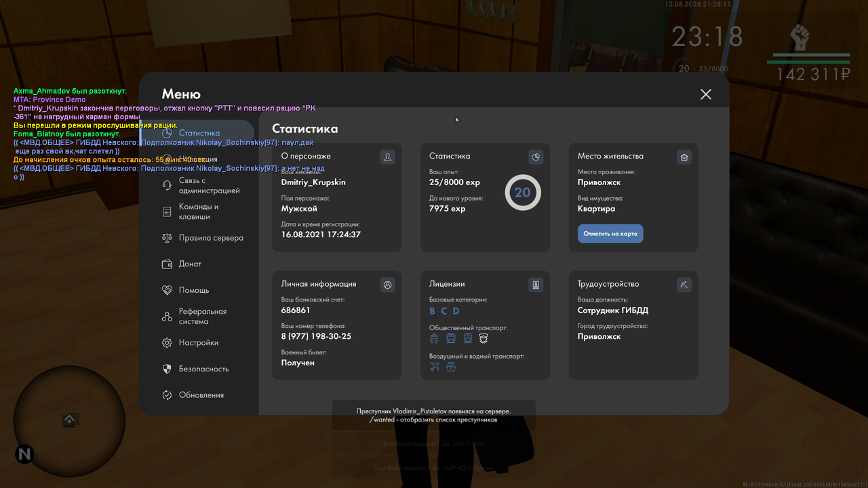This screenshot has width=868, height=488.
Task: Click the license document icon on Лицензии card
Action: tap(536, 285)
